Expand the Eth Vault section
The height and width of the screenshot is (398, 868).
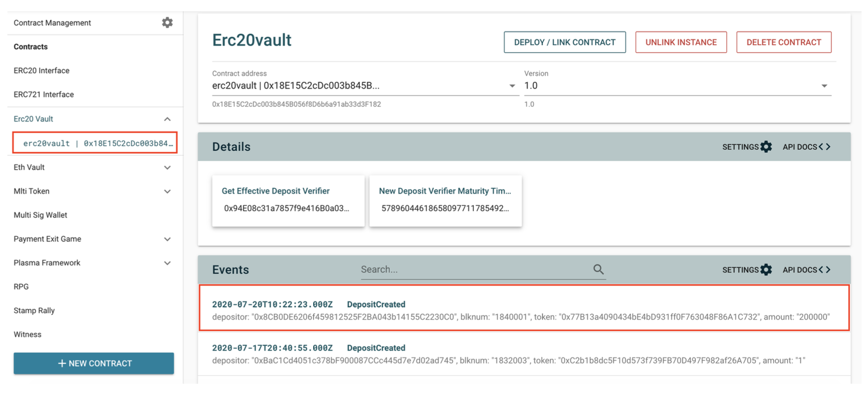pos(167,167)
